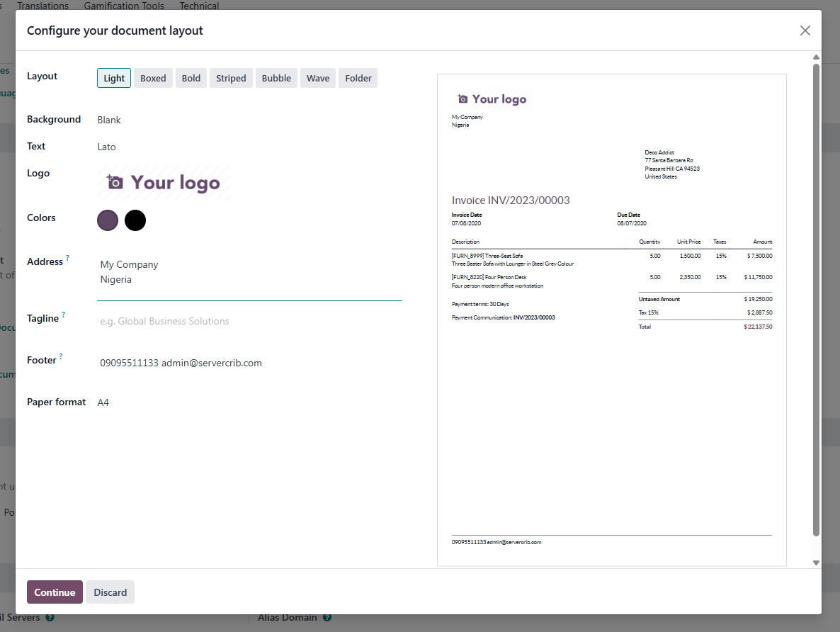Select the Light layout option
The image size is (840, 632).
114,78
